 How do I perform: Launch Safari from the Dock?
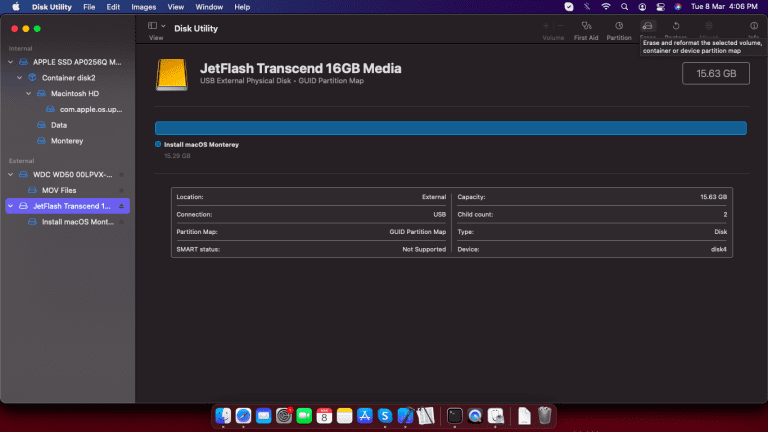click(x=243, y=416)
